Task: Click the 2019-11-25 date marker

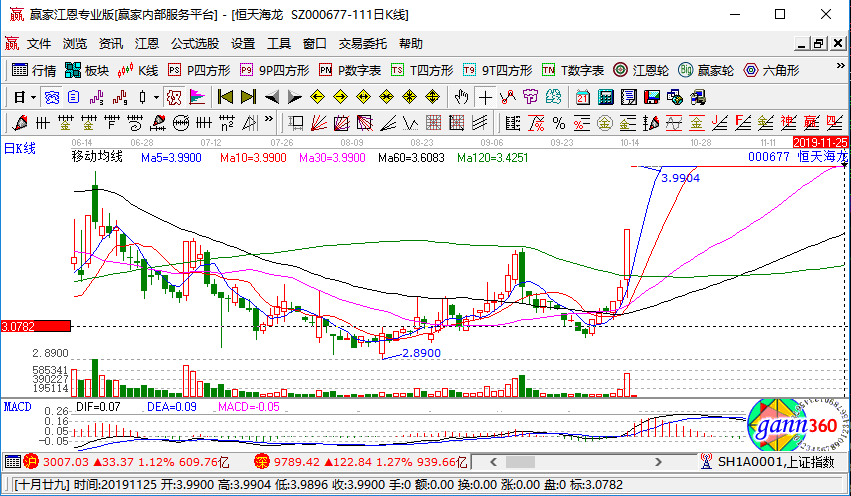Action: click(820, 142)
